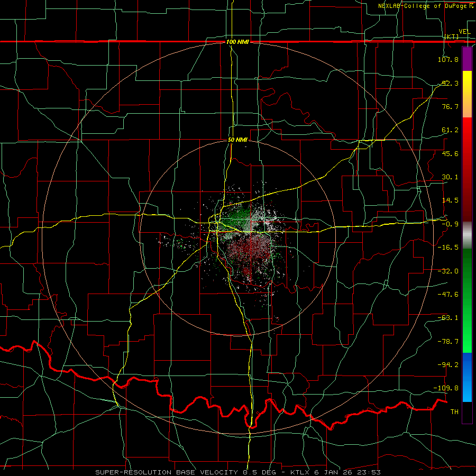Click the -47.6 velocity scale value
Image resolution: width=476 pixels, height=476 pixels.
pyautogui.click(x=448, y=295)
